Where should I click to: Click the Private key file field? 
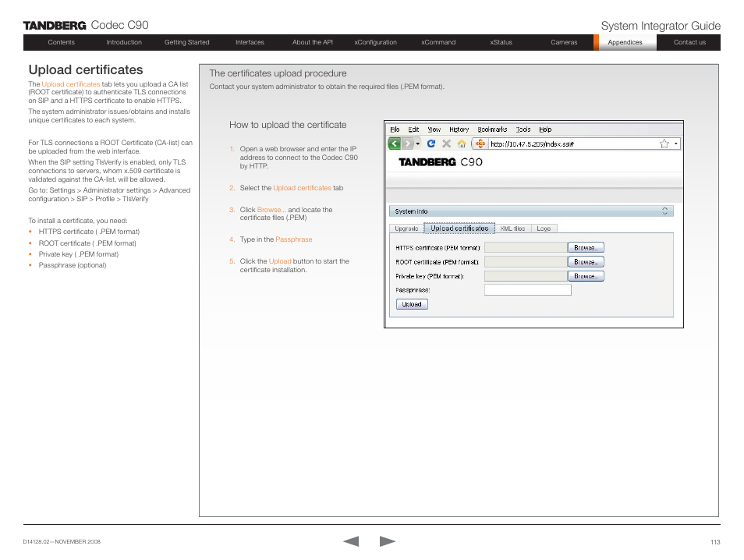526,276
